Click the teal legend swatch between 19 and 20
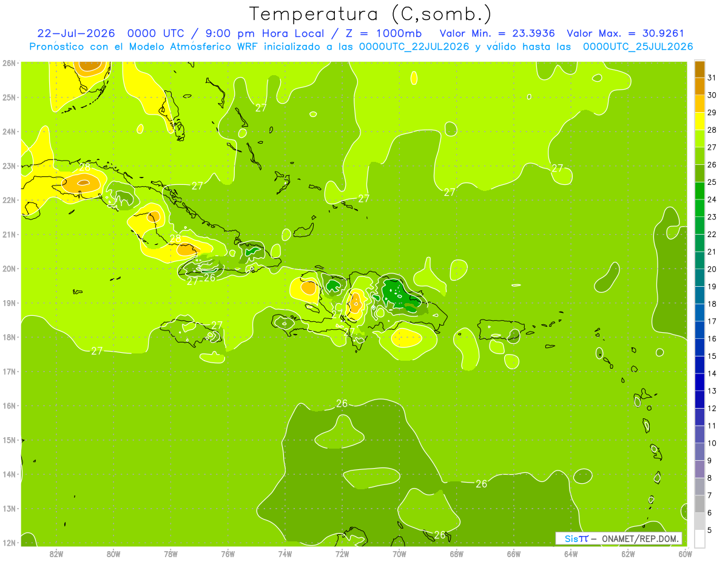Image resolution: width=728 pixels, height=562 pixels. tap(699, 278)
